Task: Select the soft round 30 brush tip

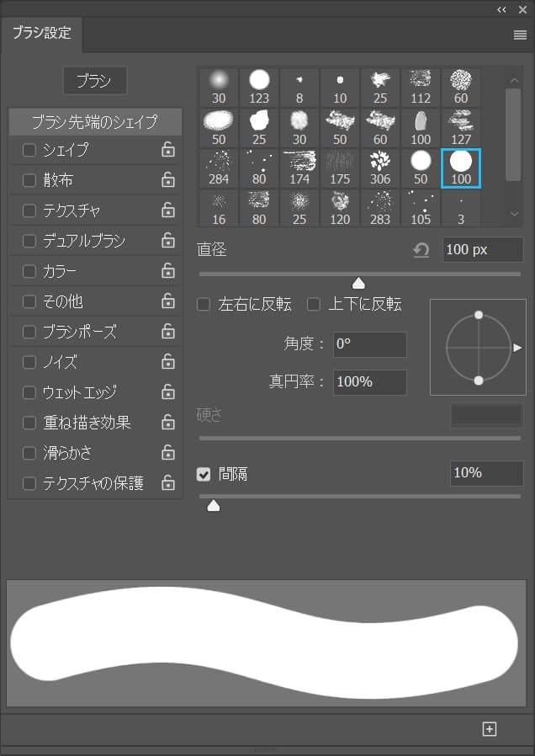Action: 219,88
